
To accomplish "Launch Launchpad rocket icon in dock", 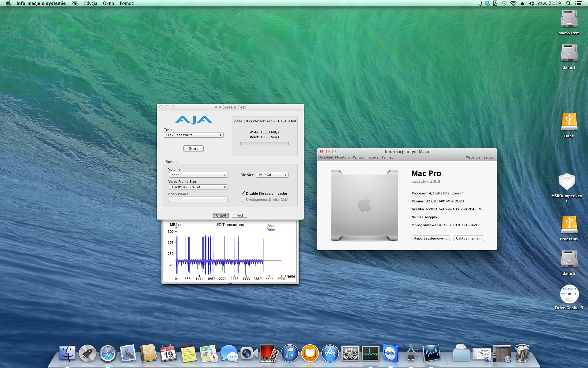I will (88, 353).
